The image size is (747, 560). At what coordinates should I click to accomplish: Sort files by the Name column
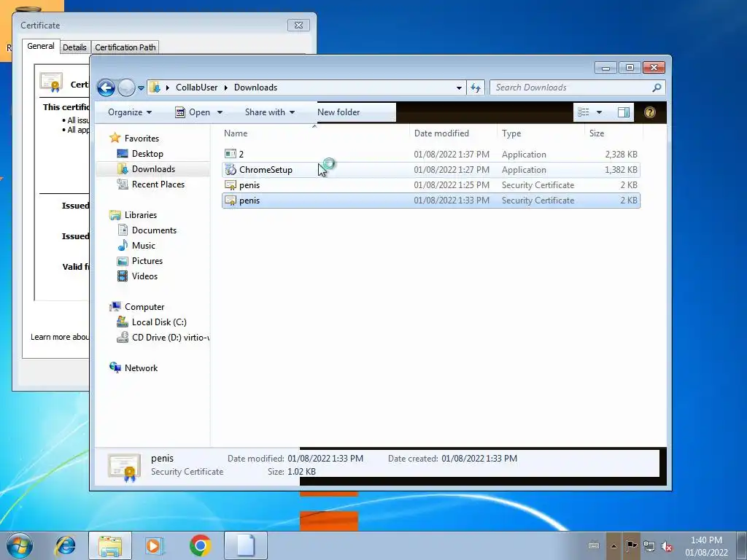pyautogui.click(x=236, y=133)
